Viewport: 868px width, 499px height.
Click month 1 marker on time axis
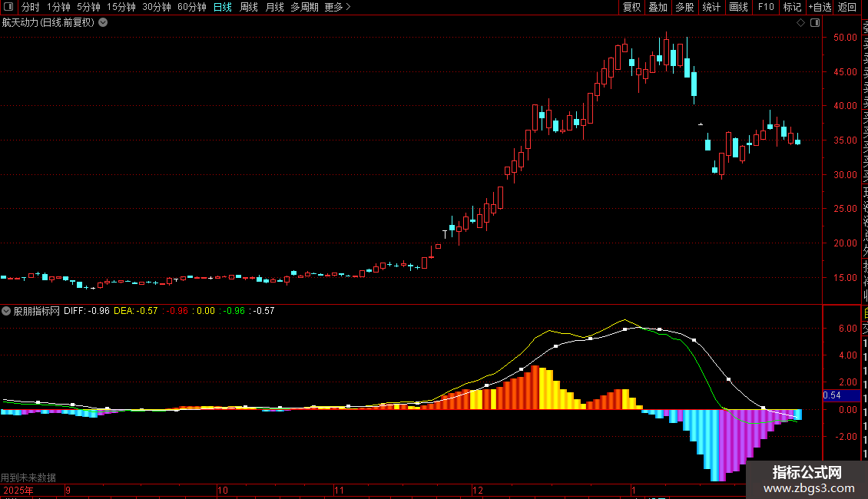[634, 491]
